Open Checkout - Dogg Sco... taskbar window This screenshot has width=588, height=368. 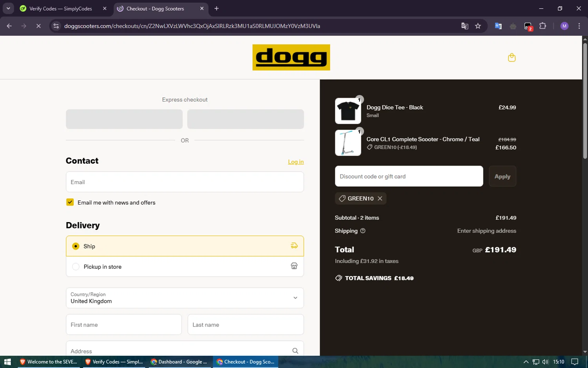coord(245,362)
